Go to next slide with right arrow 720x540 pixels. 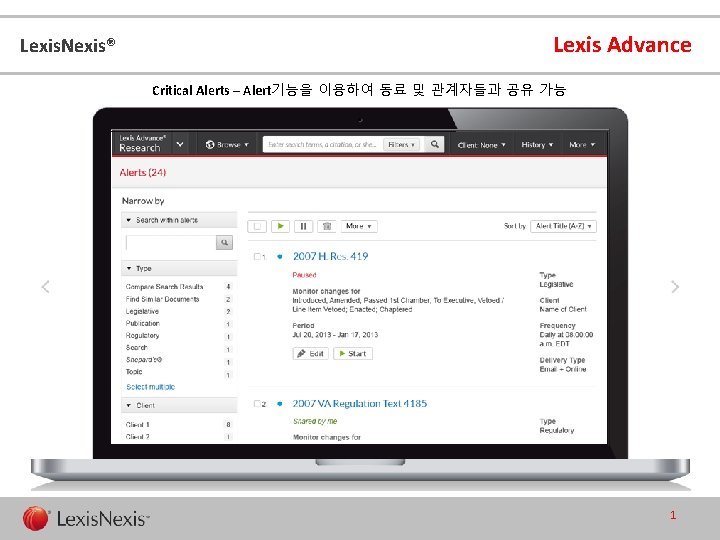675,287
